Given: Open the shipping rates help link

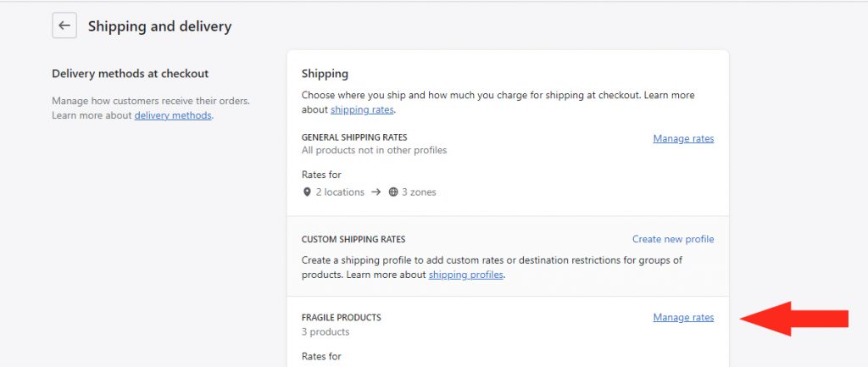Looking at the screenshot, I should [362, 109].
